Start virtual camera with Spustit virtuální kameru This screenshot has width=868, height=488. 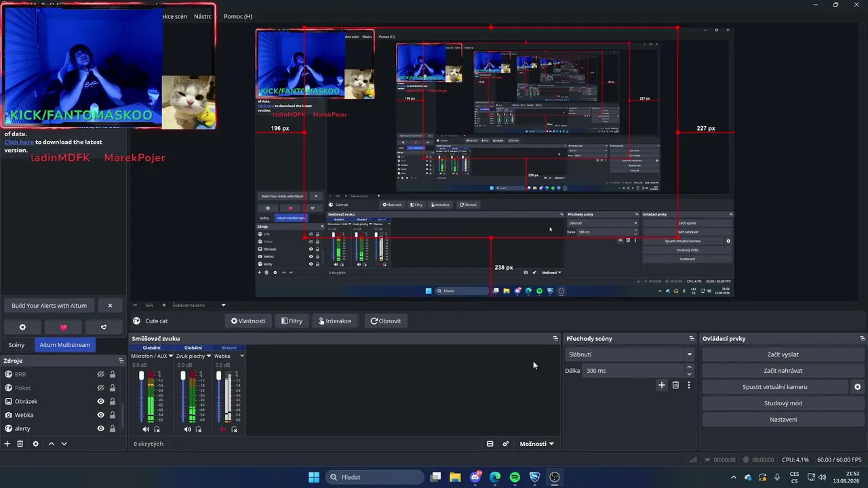(775, 387)
